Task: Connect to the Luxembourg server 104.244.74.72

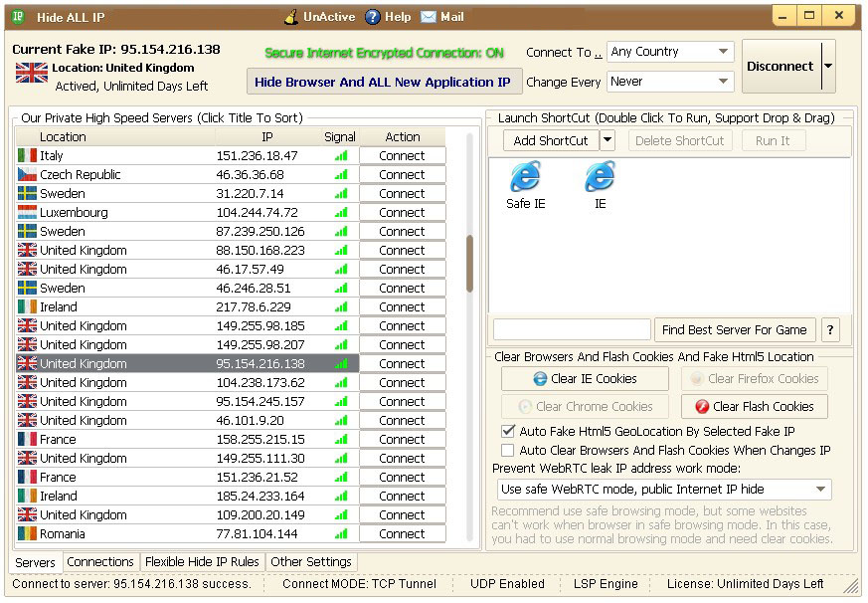Action: [x=403, y=212]
